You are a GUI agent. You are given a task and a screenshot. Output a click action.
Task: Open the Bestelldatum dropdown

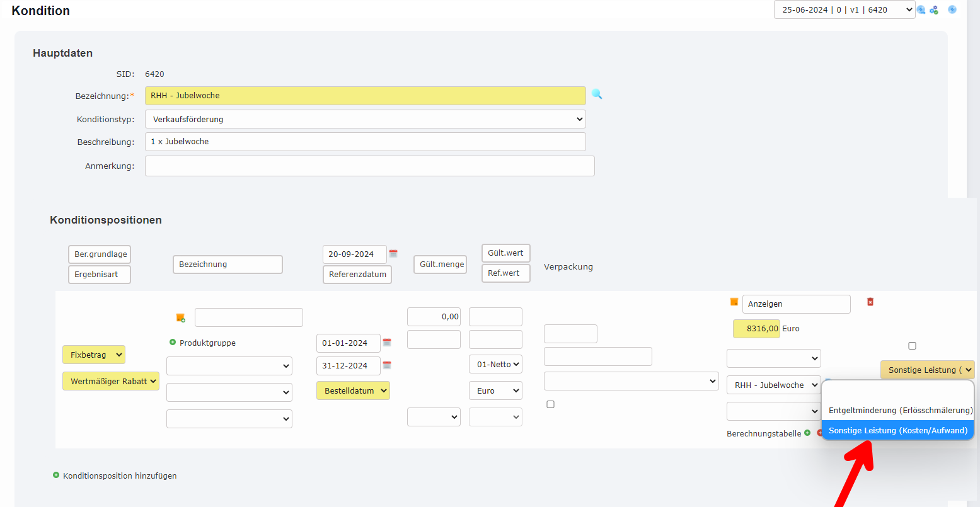(352, 390)
